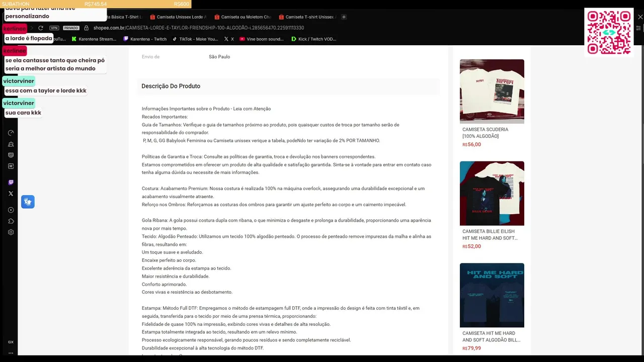Click SUBATHON label in top bar
Viewport: 644px width, 362px height.
16,4
